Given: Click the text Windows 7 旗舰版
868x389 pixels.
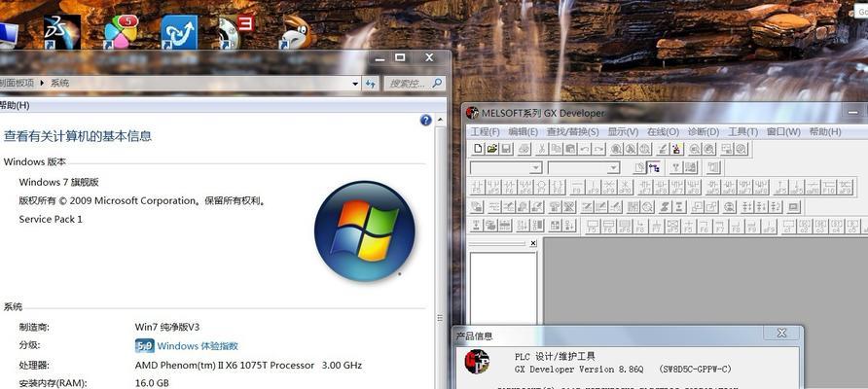Looking at the screenshot, I should click(58, 182).
